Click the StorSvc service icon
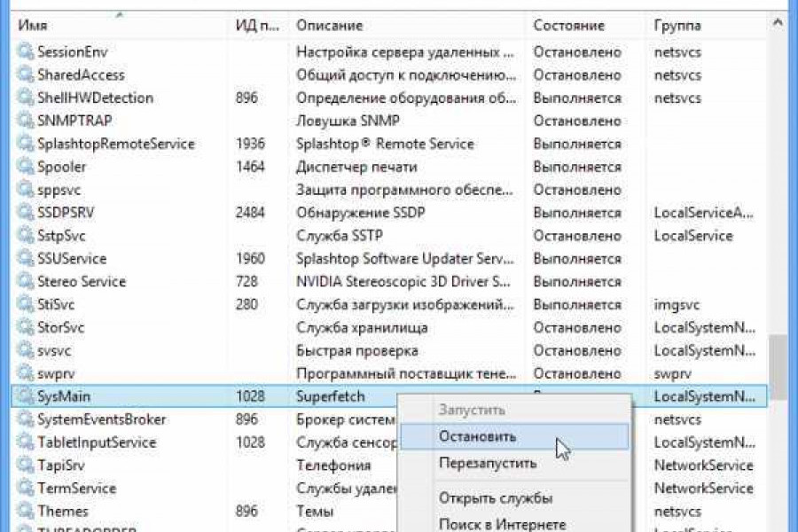 pyautogui.click(x=25, y=327)
